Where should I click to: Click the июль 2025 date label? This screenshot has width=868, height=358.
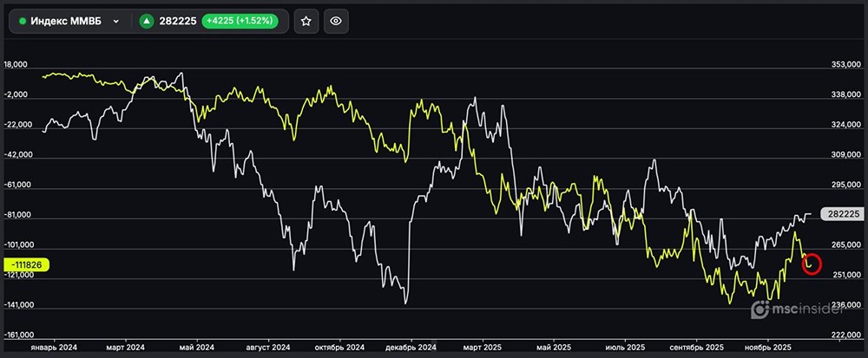(x=626, y=347)
